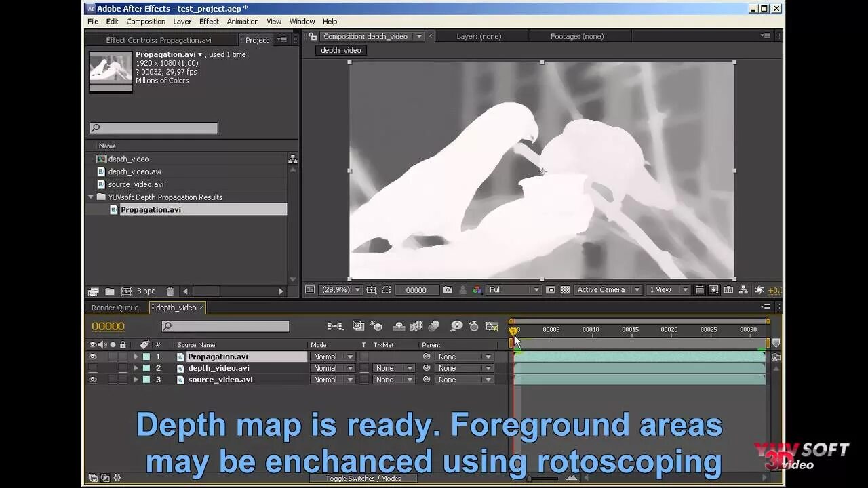The height and width of the screenshot is (488, 868).
Task: Toggle pixel aspect ratio correction
Action: coord(699,289)
